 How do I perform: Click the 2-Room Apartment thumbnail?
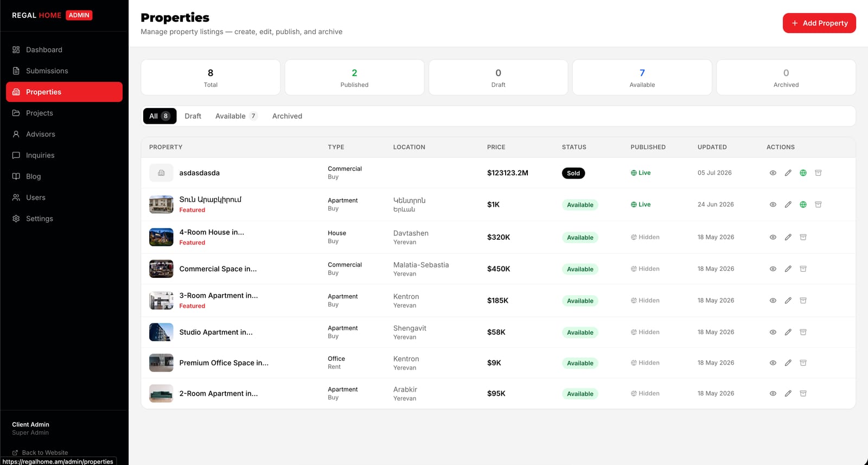point(161,394)
